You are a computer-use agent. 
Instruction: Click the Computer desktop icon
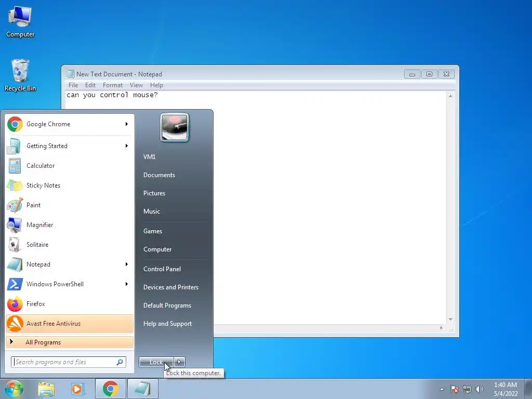coord(20,22)
